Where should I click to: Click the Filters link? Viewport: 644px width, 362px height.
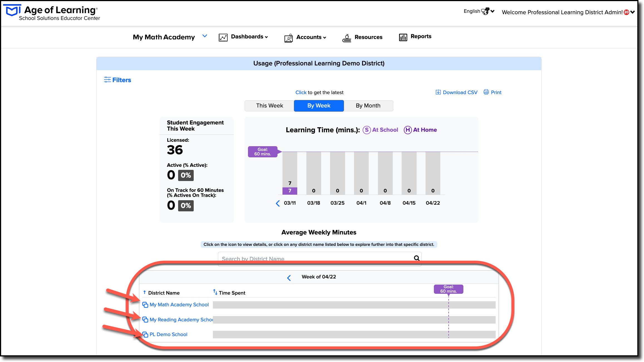pos(122,80)
